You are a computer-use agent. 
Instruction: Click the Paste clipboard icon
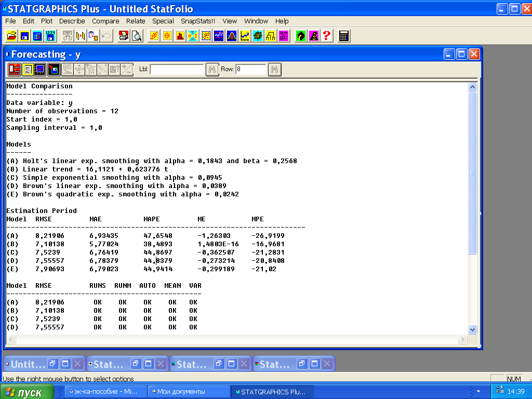coord(94,36)
